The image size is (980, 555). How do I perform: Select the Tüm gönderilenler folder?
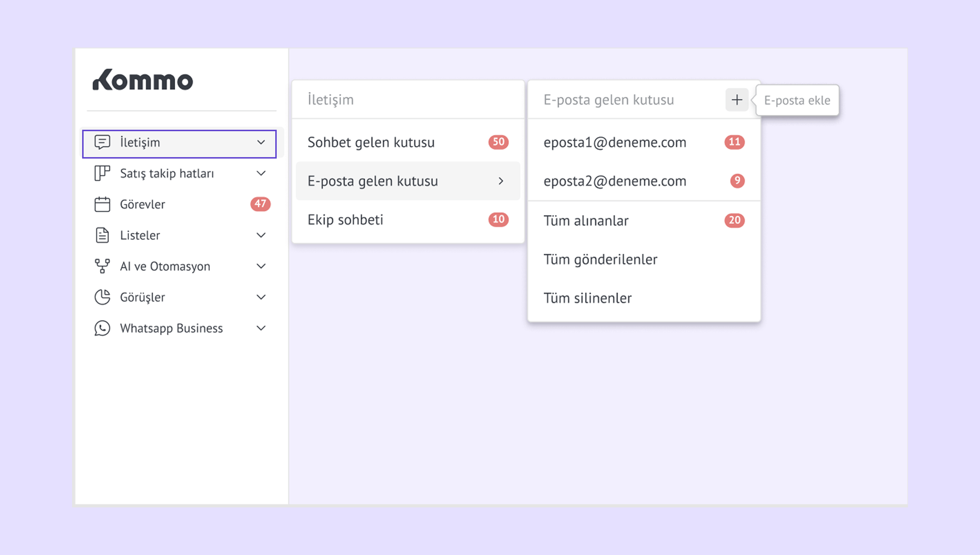(x=600, y=259)
